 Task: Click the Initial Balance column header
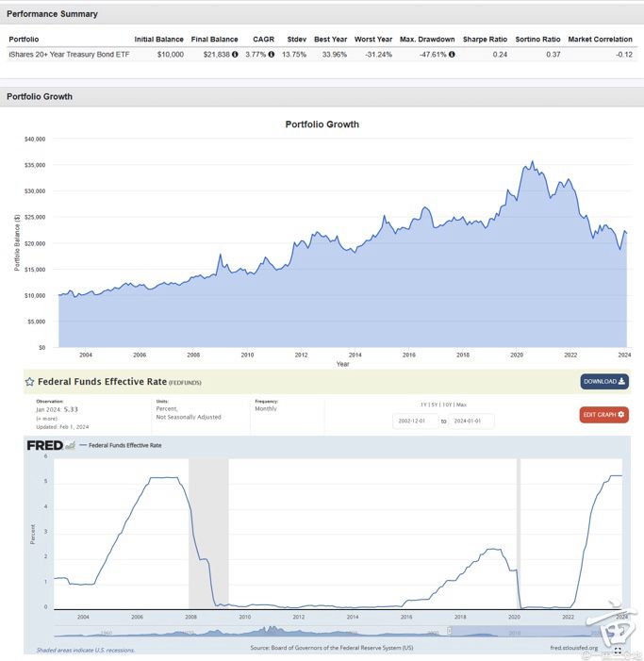pyautogui.click(x=159, y=40)
